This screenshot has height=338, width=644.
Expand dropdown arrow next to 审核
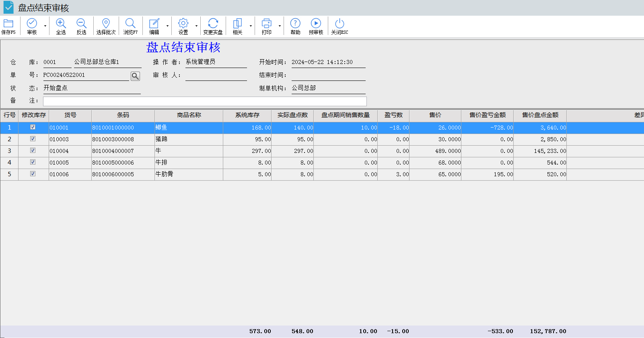pos(45,26)
